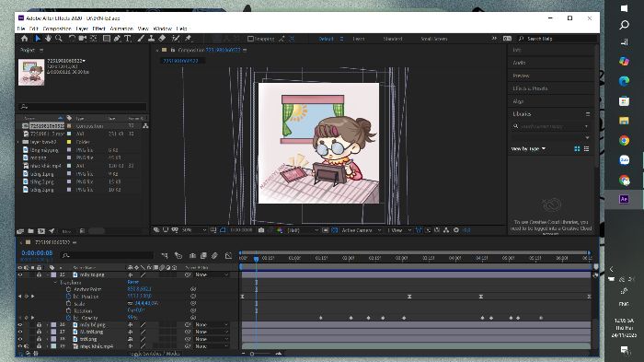The height and width of the screenshot is (362, 644).
Task: Unlock layer 15 with its lock icon
Action: coord(39,274)
